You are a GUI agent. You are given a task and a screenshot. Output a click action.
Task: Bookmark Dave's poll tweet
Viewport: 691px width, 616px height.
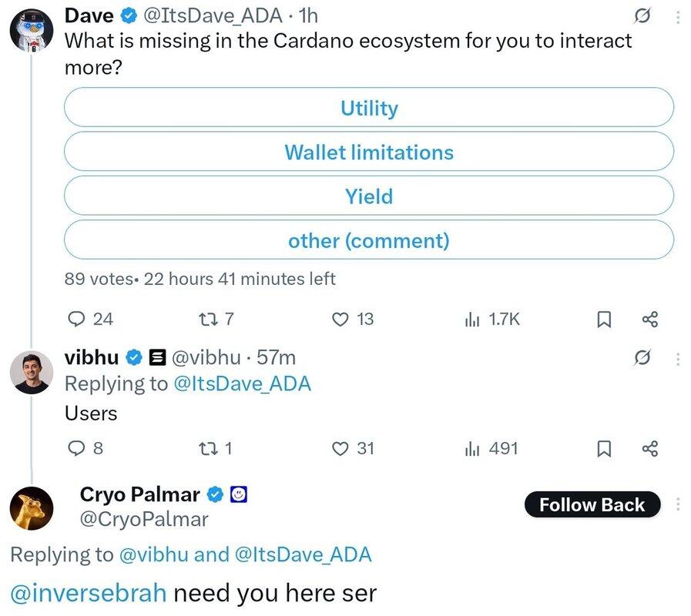(605, 319)
